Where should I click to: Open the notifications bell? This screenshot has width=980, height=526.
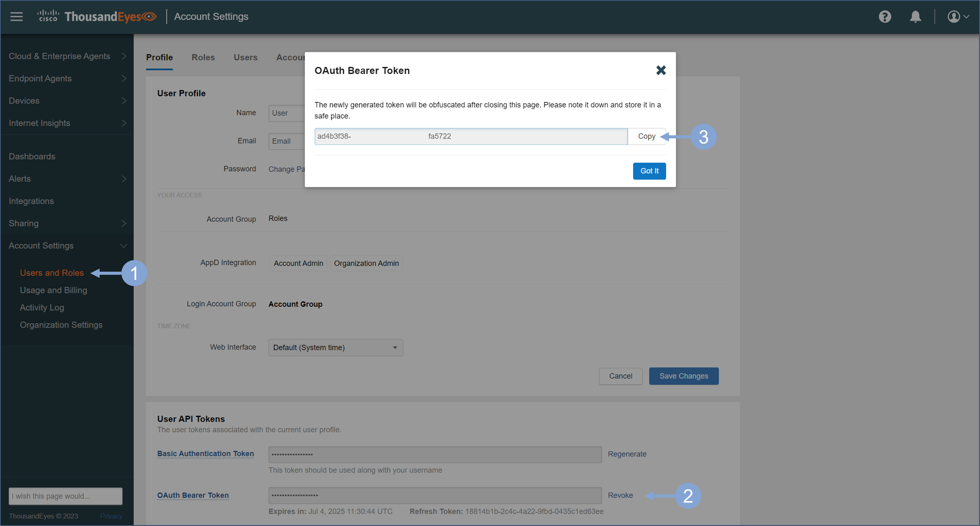click(x=915, y=16)
